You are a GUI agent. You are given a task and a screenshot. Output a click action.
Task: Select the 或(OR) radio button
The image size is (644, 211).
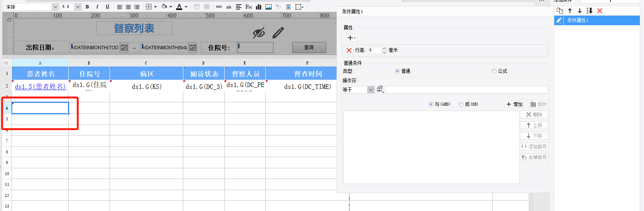[x=461, y=104]
